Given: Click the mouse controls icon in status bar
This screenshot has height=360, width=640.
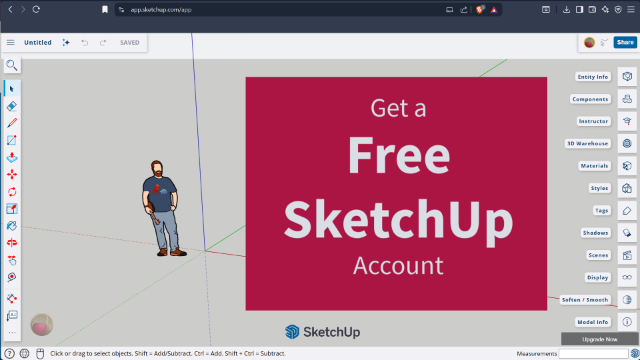Looking at the screenshot, I should (x=40, y=353).
